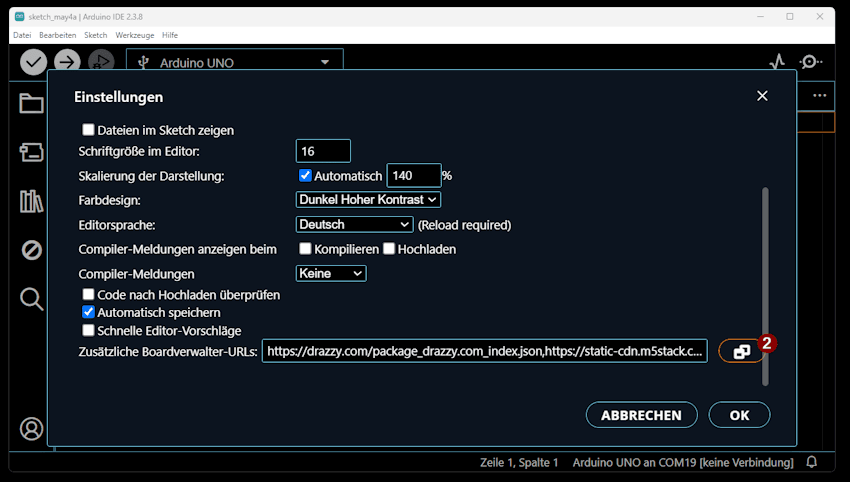Open the user account profile icon
The image size is (850, 482).
coord(31,428)
